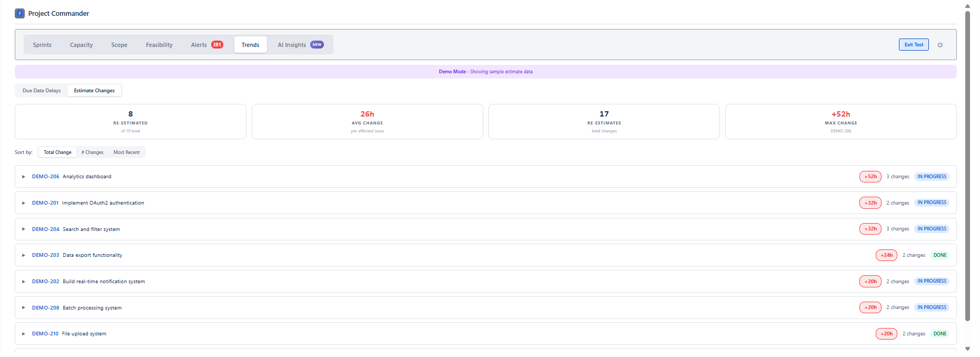Sort by Most Recent
The image size is (980, 357).
126,152
